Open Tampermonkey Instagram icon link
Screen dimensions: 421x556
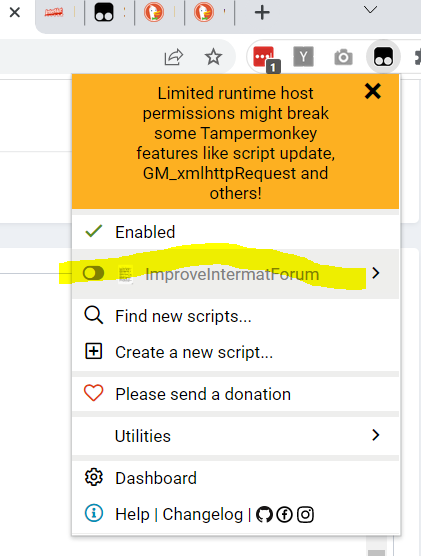(x=305, y=515)
